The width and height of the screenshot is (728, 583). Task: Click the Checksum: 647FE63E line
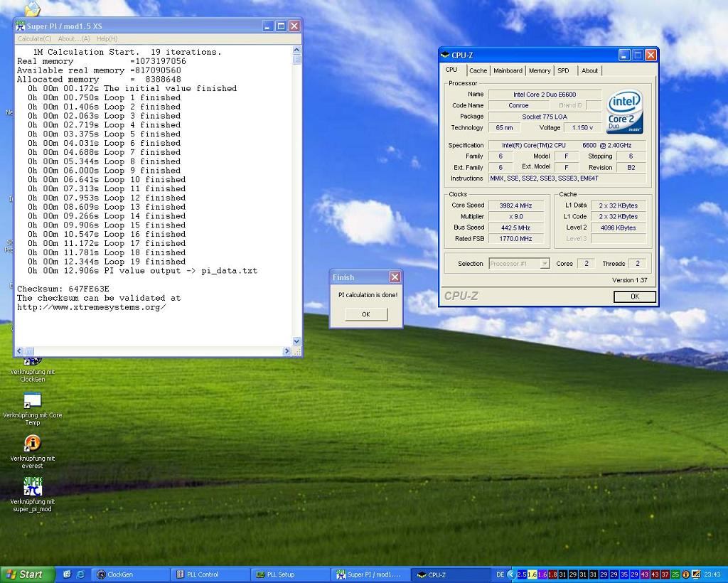tap(63, 289)
